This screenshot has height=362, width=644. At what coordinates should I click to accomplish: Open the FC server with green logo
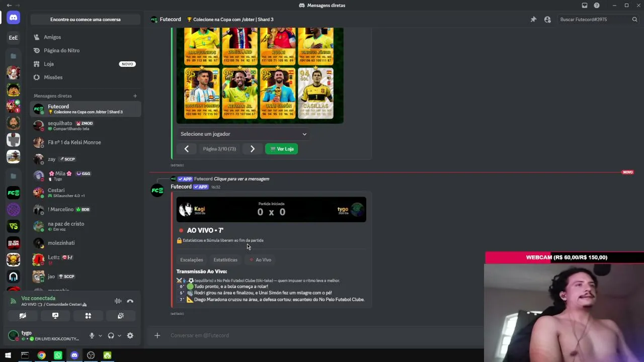point(13,193)
